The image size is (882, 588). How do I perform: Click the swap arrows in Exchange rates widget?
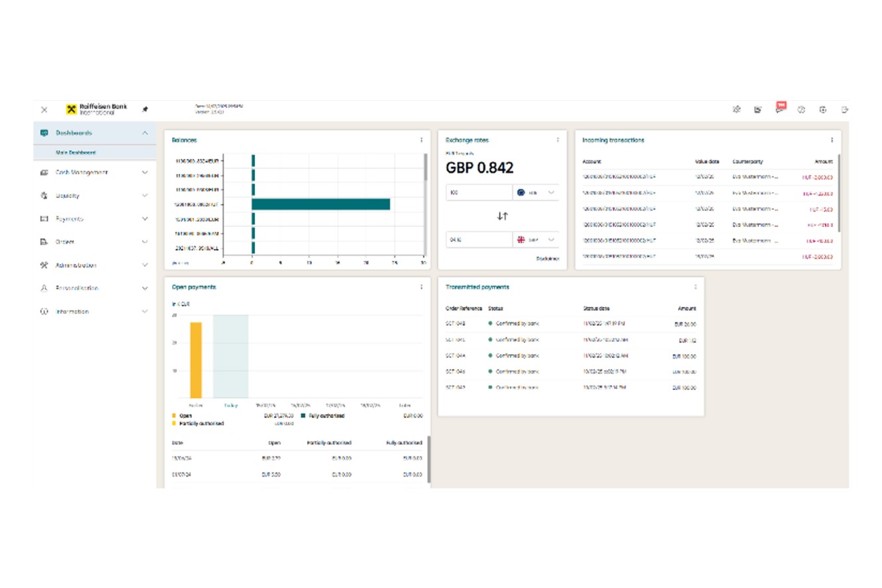pos(501,215)
